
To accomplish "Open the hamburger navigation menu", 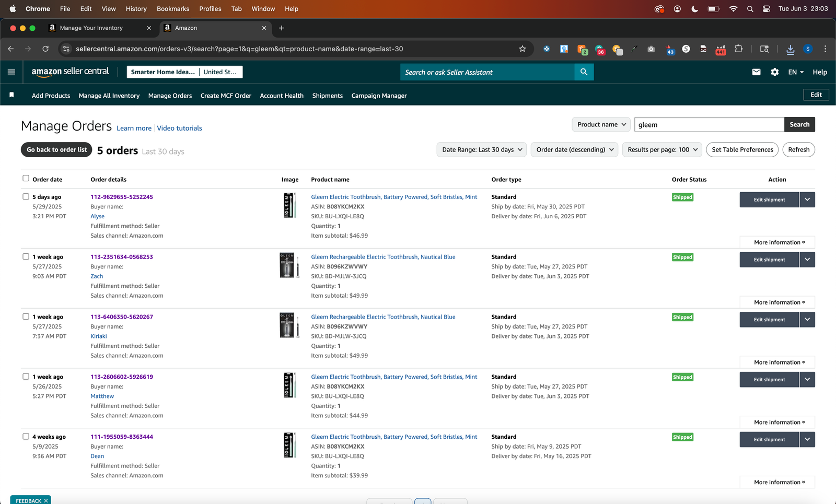I will 11,72.
